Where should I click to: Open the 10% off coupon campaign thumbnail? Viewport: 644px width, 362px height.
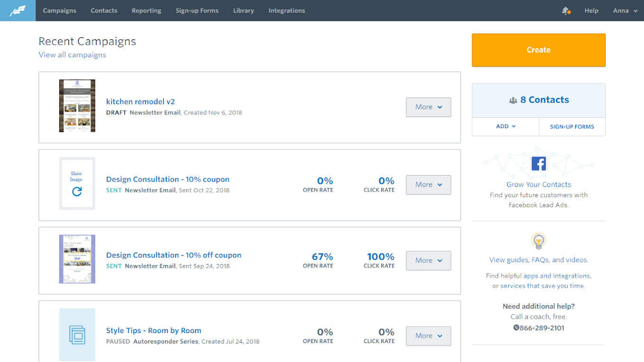pos(77,259)
